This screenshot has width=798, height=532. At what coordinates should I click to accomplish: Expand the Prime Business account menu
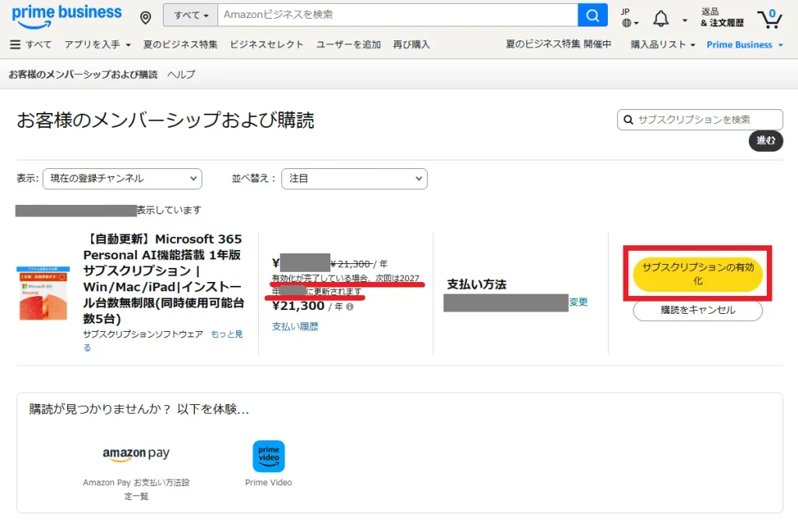click(744, 44)
